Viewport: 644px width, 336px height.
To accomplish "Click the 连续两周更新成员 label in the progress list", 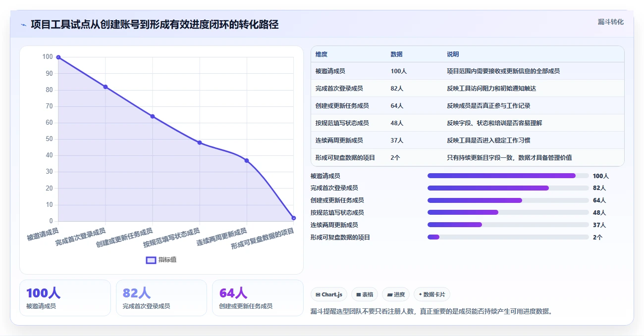I will [334, 225].
